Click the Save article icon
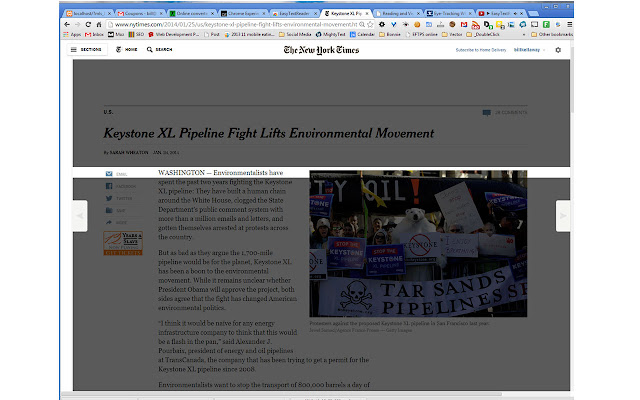This screenshot has height=400, width=640. click(x=109, y=211)
